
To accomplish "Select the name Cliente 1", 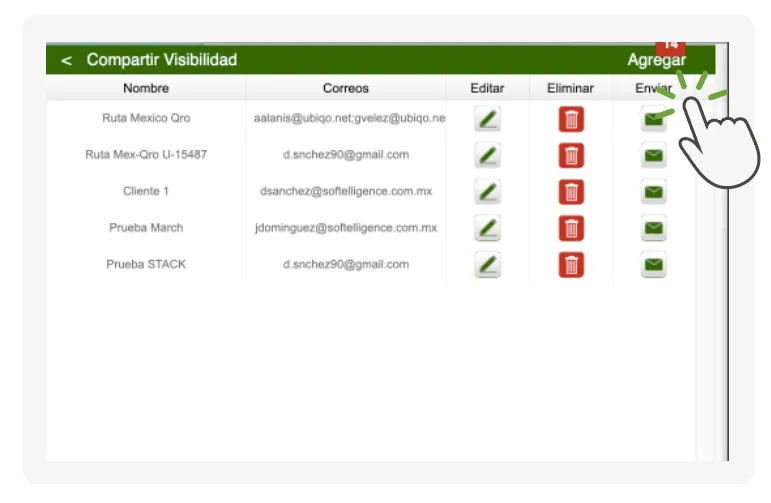I will pos(146,191).
